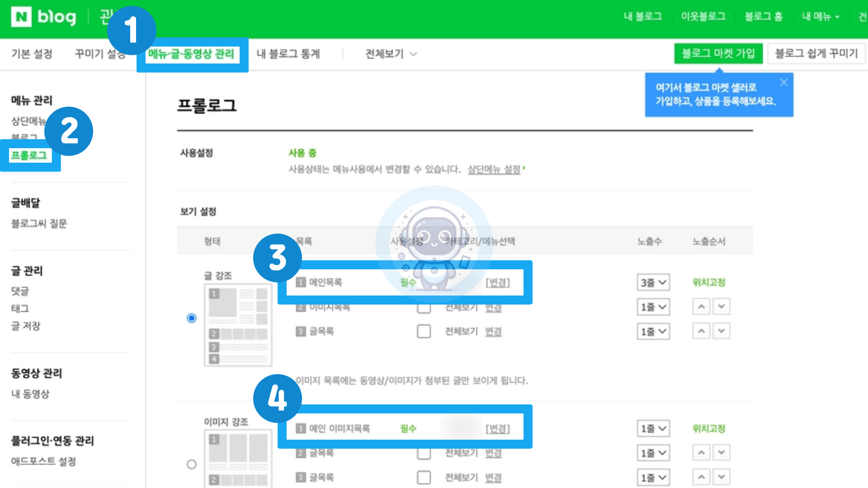Click [변경] link for 메인목록
The width and height of the screenshot is (868, 488).
[x=497, y=283]
